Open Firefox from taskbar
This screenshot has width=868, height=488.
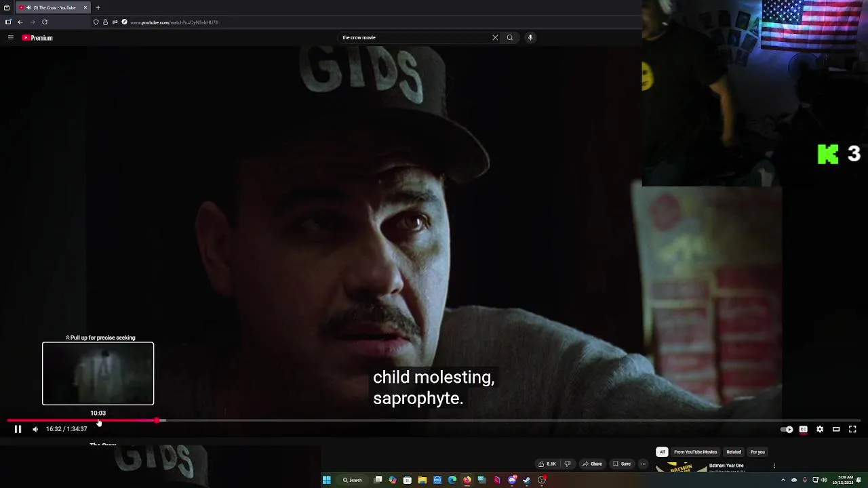click(x=467, y=480)
